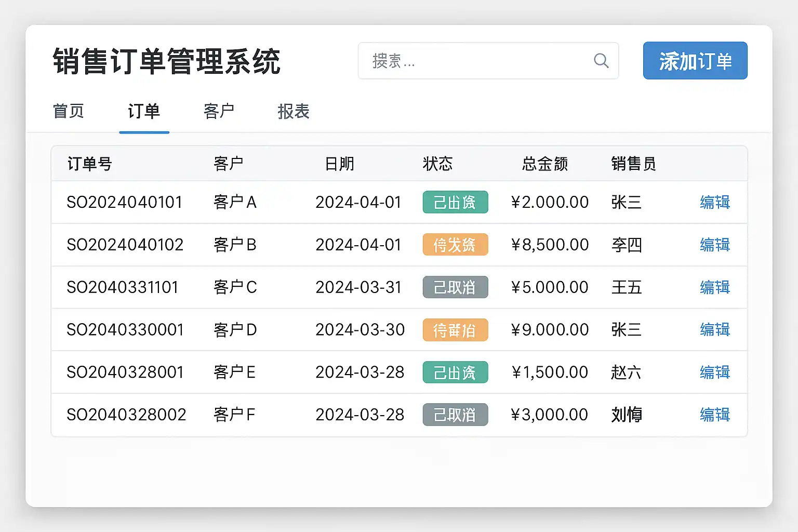Screen dimensions: 798x532
Task: Click the 添加订单 button
Action: 695,61
